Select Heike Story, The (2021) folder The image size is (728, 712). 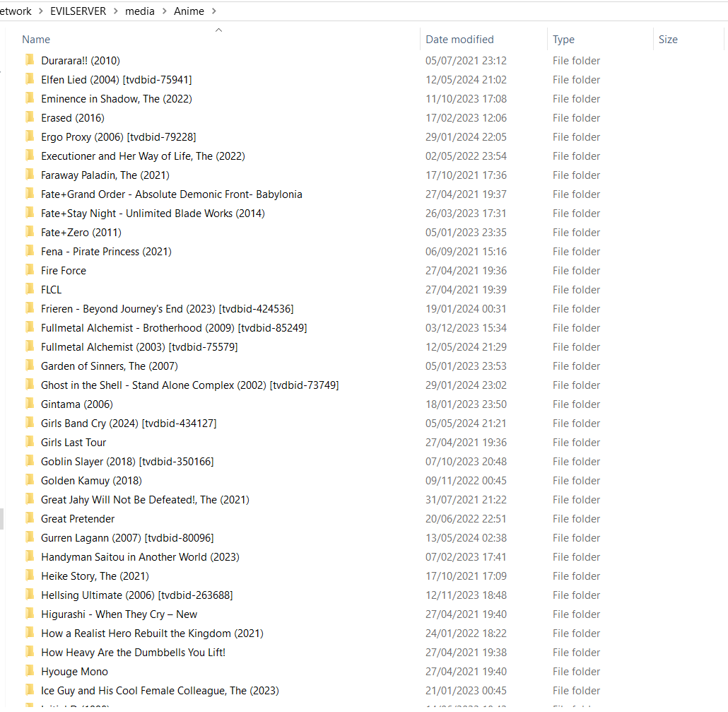click(95, 576)
